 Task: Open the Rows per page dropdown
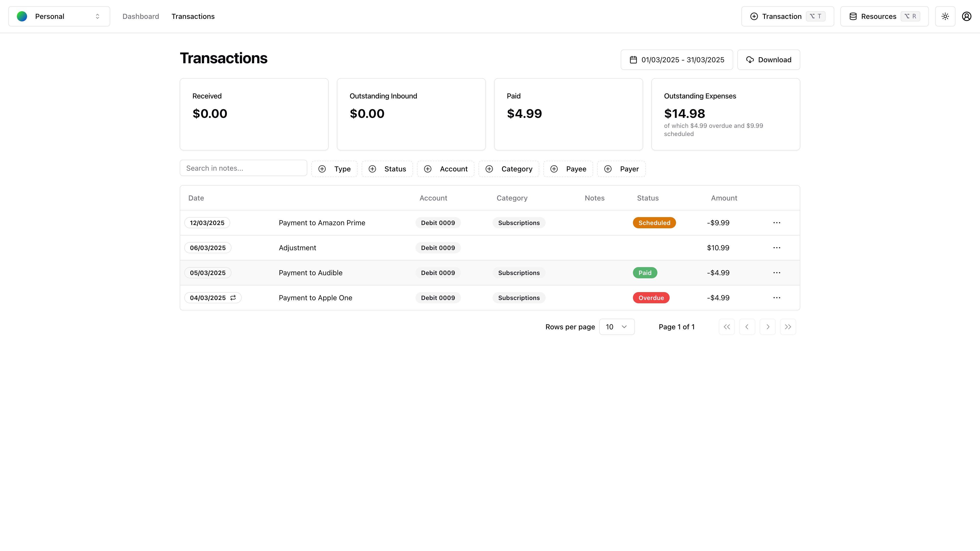616,327
